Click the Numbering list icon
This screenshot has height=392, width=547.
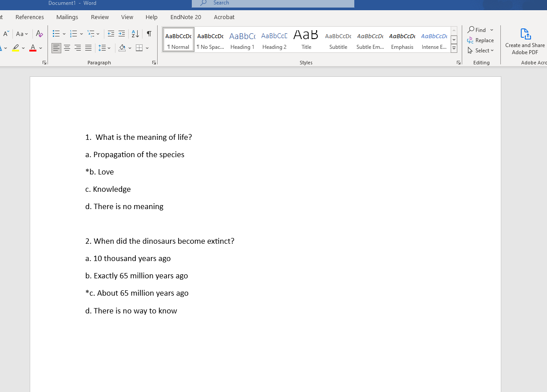[74, 34]
